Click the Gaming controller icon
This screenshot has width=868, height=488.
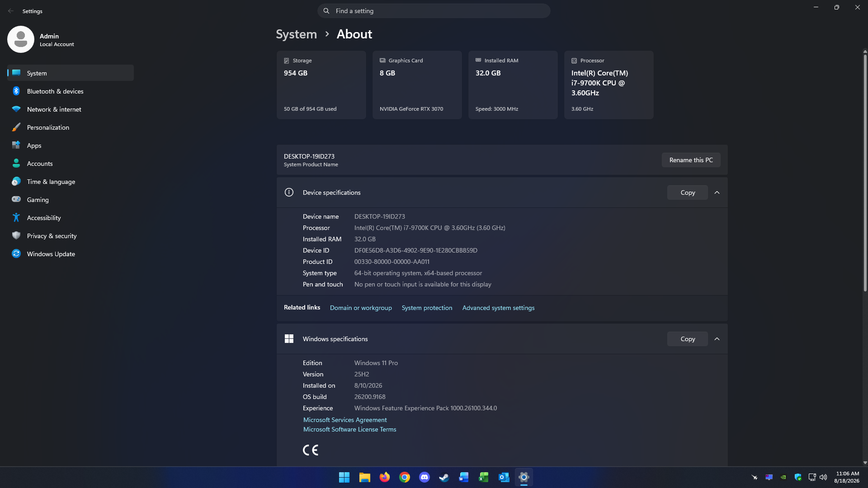[x=16, y=199]
